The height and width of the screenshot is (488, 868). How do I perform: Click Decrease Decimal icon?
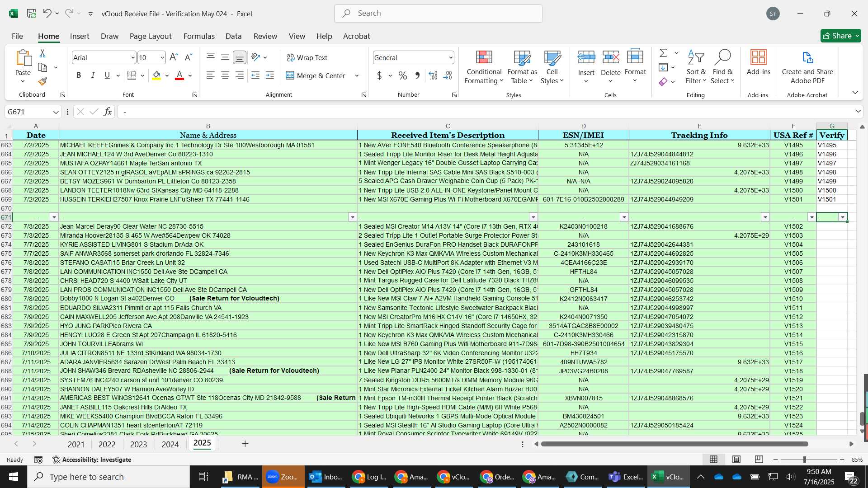pyautogui.click(x=448, y=75)
